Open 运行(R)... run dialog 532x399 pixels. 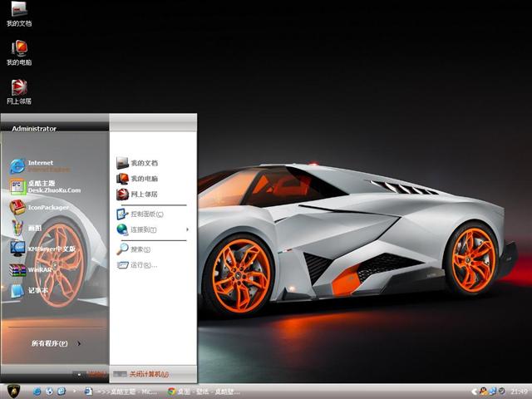coord(137,265)
